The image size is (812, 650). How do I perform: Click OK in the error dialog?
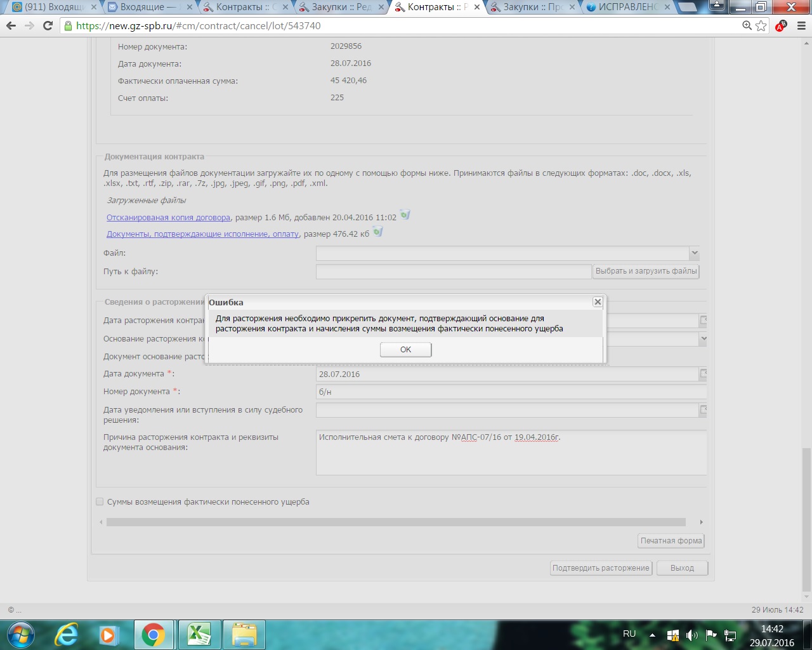[406, 350]
